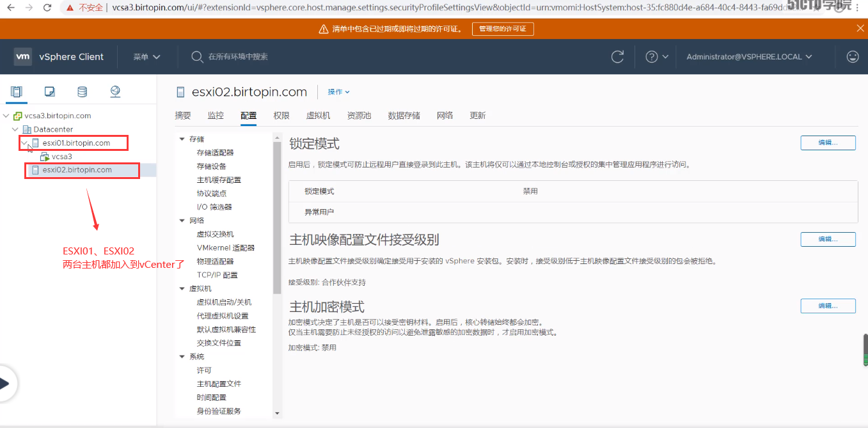
Task: Edit the 主机映像配置文件接受级别 setting
Action: (x=828, y=239)
